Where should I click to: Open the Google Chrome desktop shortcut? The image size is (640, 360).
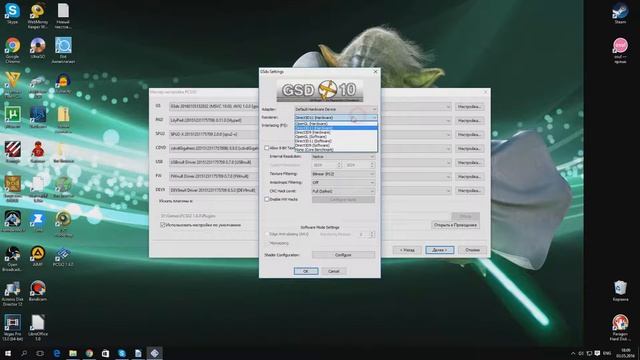[13, 50]
